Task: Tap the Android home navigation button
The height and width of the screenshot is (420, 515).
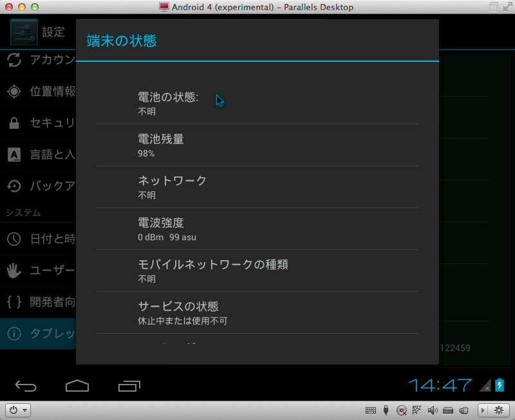Action: 77,386
